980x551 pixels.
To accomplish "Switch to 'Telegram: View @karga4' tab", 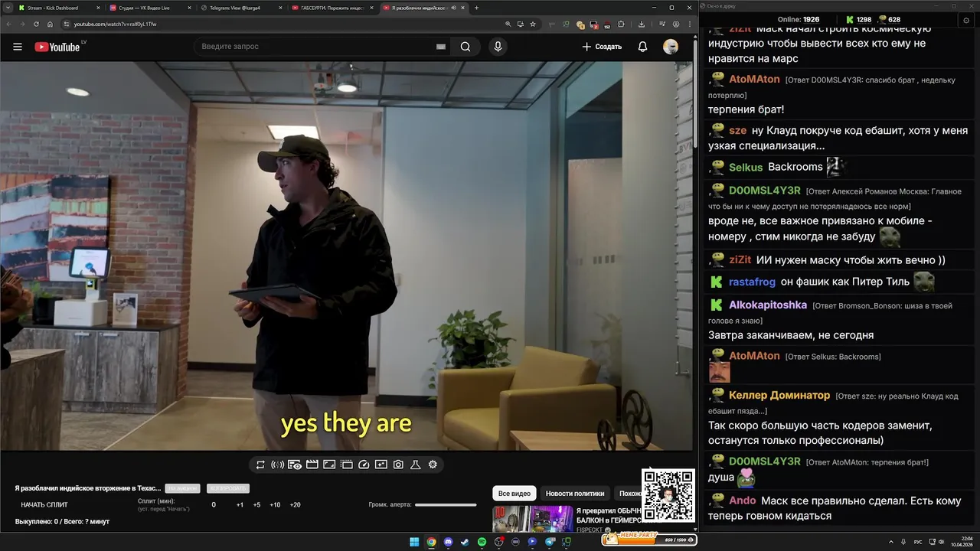I will 242,8.
